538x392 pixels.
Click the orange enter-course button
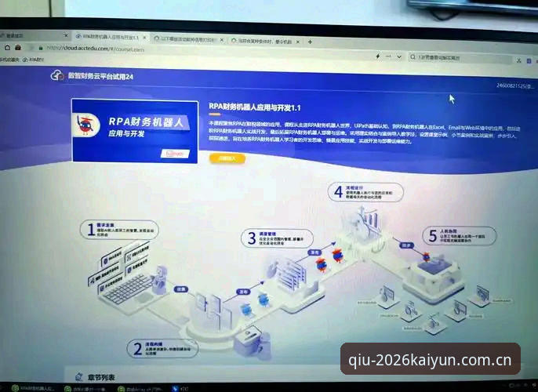227,158
